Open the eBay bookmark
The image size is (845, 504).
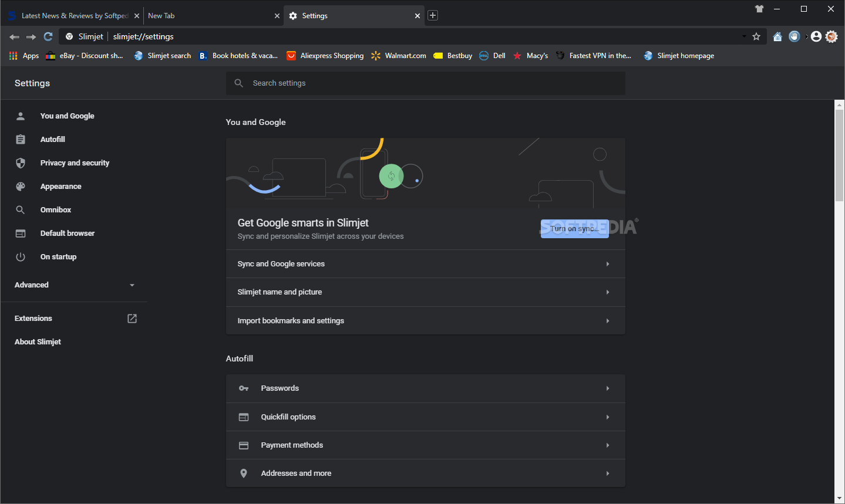click(85, 56)
